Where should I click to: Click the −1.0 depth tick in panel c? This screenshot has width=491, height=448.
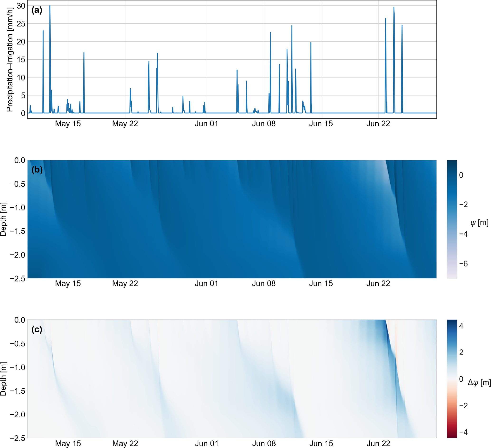tap(18, 367)
